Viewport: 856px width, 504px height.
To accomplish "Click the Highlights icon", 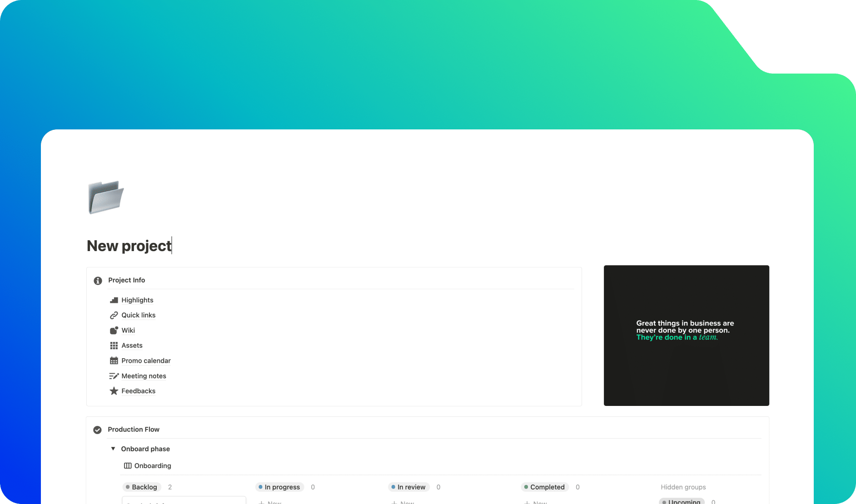I will click(114, 300).
